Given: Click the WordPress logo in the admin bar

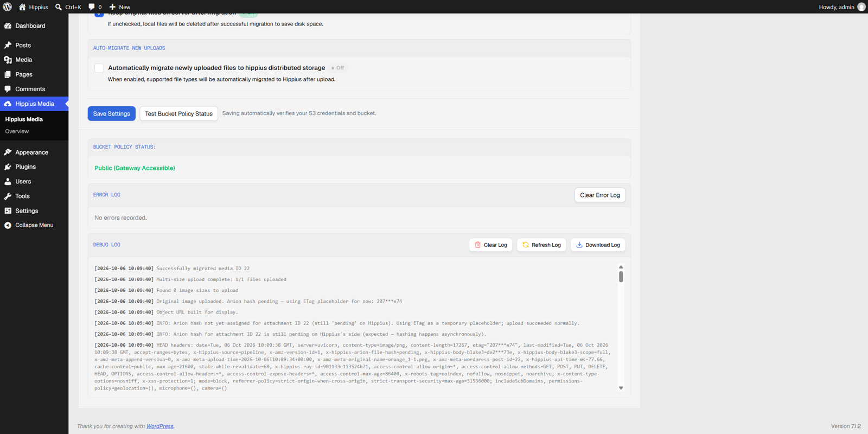Looking at the screenshot, I should [x=8, y=7].
